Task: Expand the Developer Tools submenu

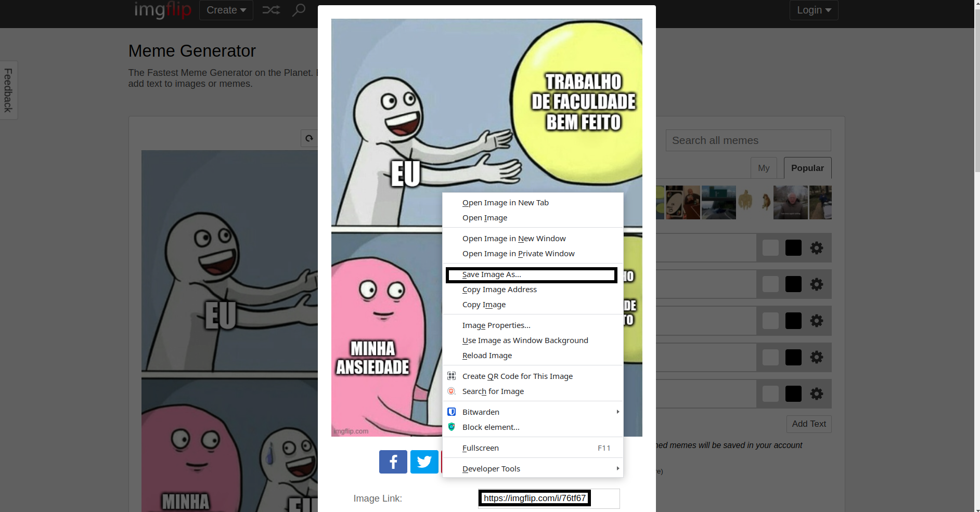Action: [491, 468]
